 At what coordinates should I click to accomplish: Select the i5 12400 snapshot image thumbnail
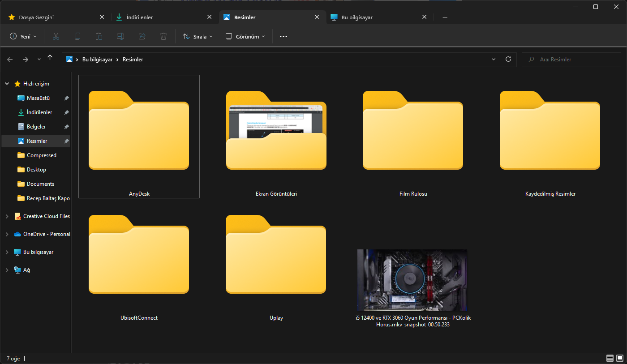coord(412,280)
